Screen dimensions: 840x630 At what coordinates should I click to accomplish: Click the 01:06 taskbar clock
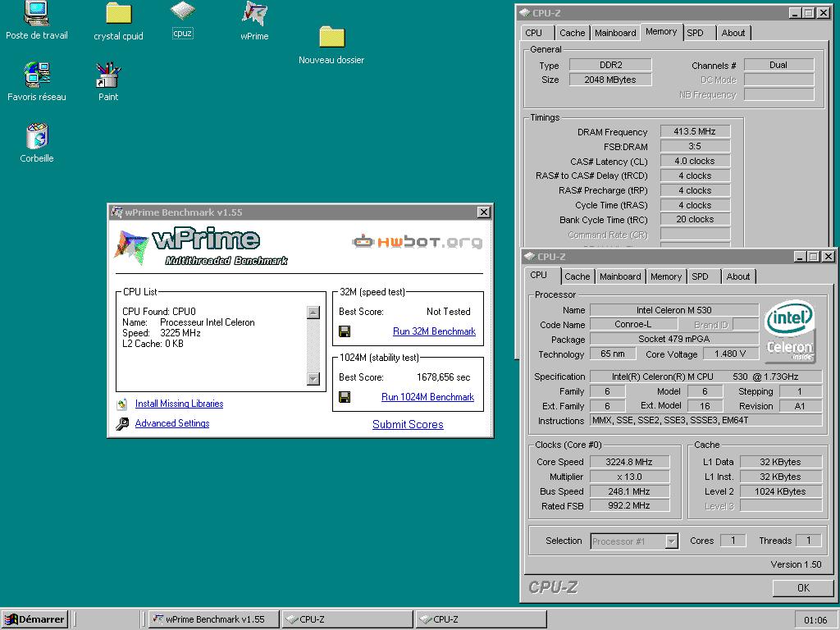(815, 620)
